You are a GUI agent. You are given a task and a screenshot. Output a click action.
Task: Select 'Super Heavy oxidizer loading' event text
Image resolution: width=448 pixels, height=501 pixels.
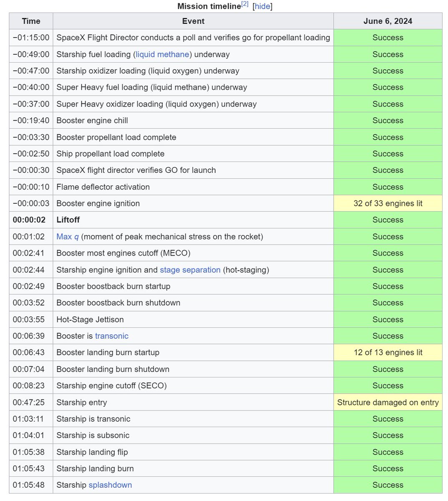point(156,104)
